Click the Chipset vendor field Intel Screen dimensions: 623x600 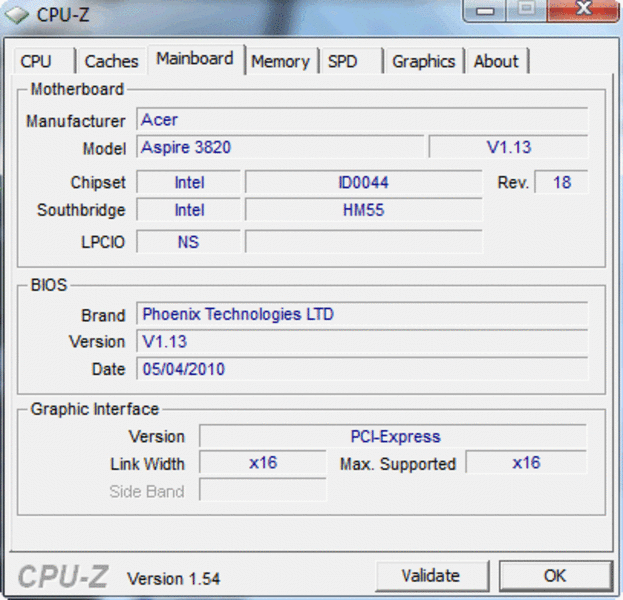(188, 182)
